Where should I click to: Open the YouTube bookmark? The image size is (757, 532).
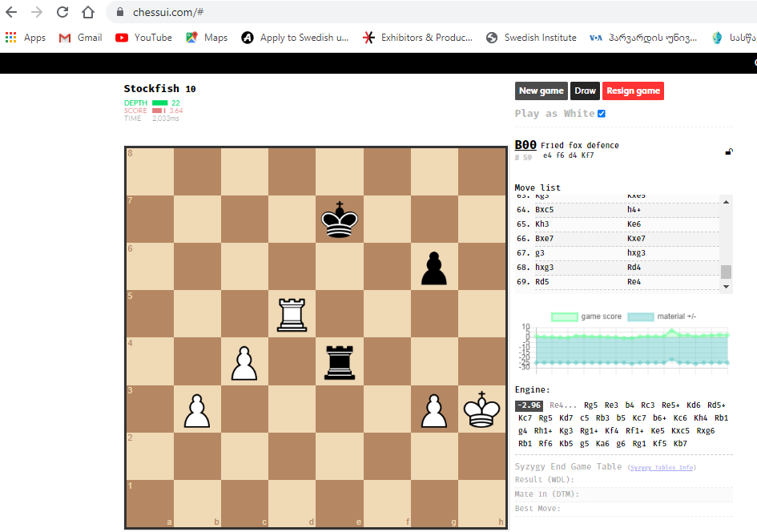tap(143, 38)
